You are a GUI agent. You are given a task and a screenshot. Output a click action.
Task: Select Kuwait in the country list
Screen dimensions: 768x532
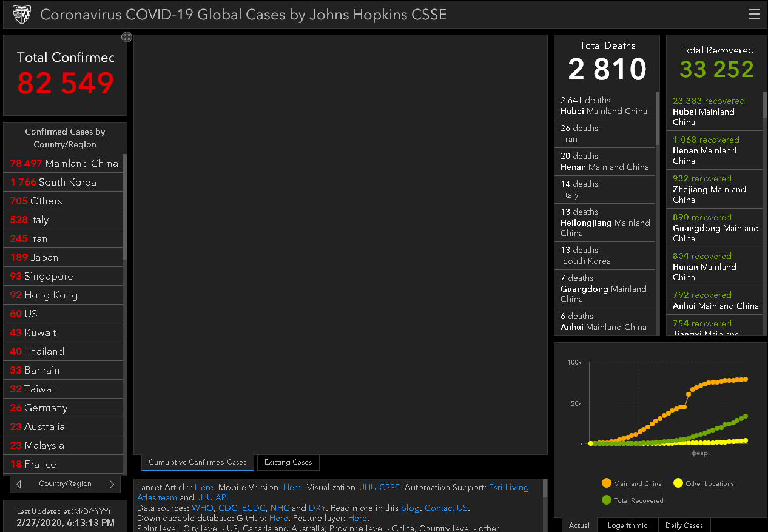(x=63, y=332)
